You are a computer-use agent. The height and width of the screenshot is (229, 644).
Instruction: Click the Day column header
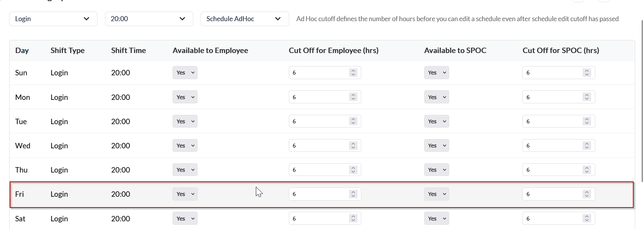pos(22,50)
